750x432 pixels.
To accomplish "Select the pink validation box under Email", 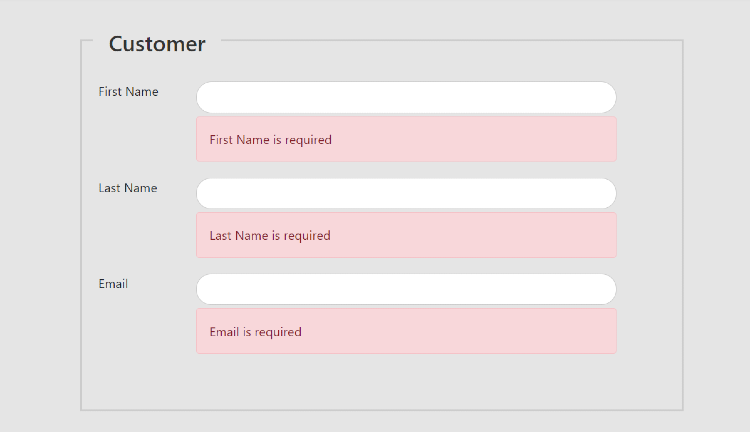I will click(406, 332).
